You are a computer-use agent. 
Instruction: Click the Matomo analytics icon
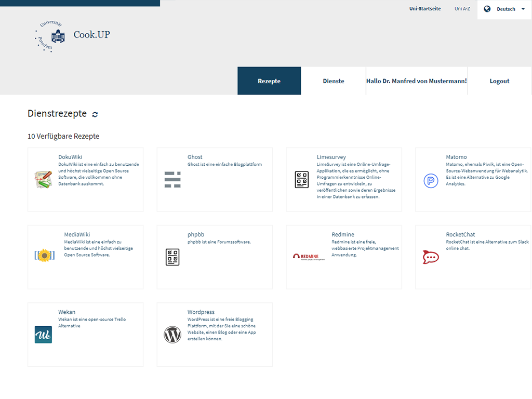tap(431, 180)
